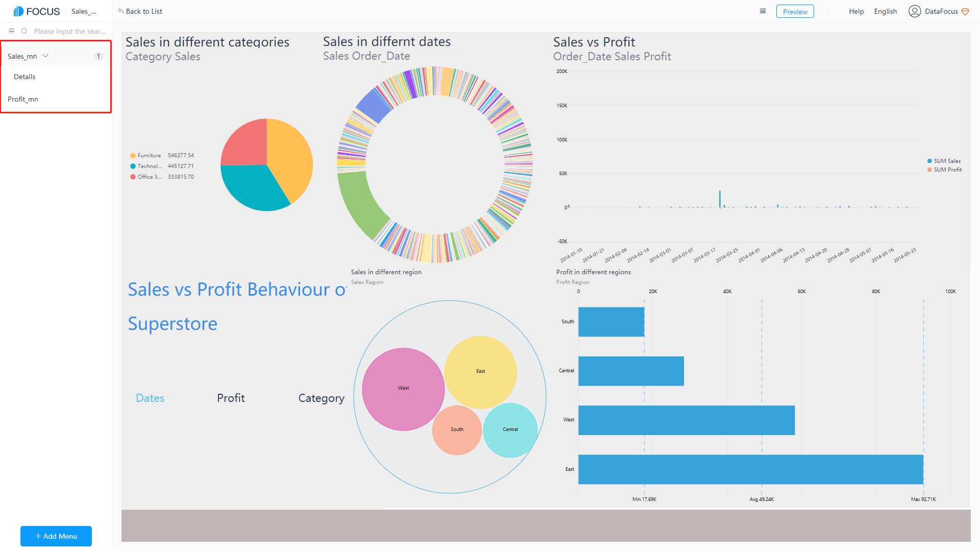Open the hamburger menu beside Preview

(763, 11)
